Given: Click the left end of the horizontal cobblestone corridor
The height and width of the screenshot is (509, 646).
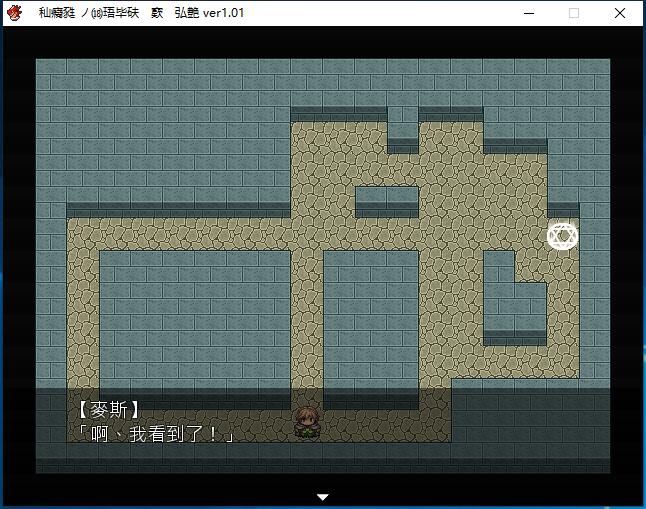Looking at the screenshot, I should pos(82,236).
